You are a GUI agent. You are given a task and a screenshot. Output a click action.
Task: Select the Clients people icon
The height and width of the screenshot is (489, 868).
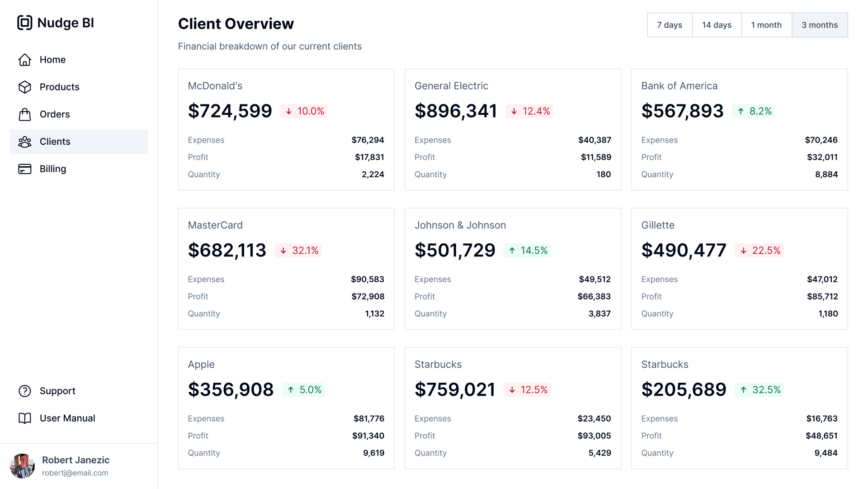25,142
